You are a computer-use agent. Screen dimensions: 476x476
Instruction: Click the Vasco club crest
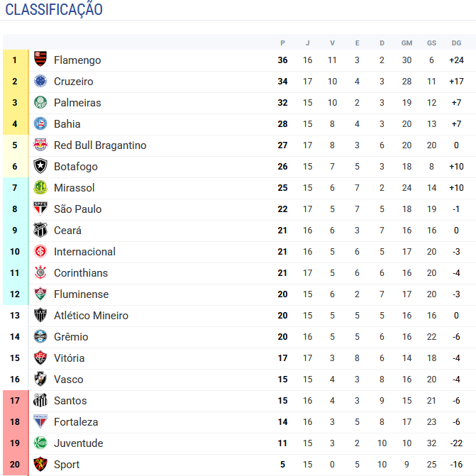[x=40, y=379]
